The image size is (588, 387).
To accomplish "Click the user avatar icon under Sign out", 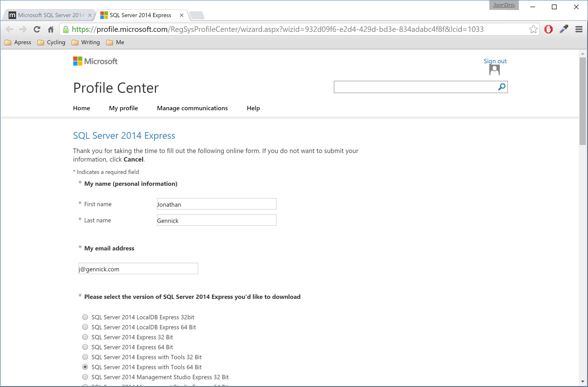I will tap(494, 70).
